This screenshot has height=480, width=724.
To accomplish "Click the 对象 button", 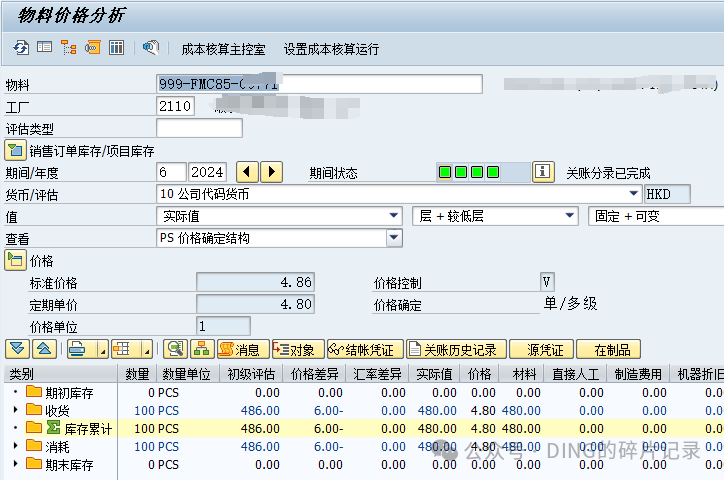I will (298, 349).
